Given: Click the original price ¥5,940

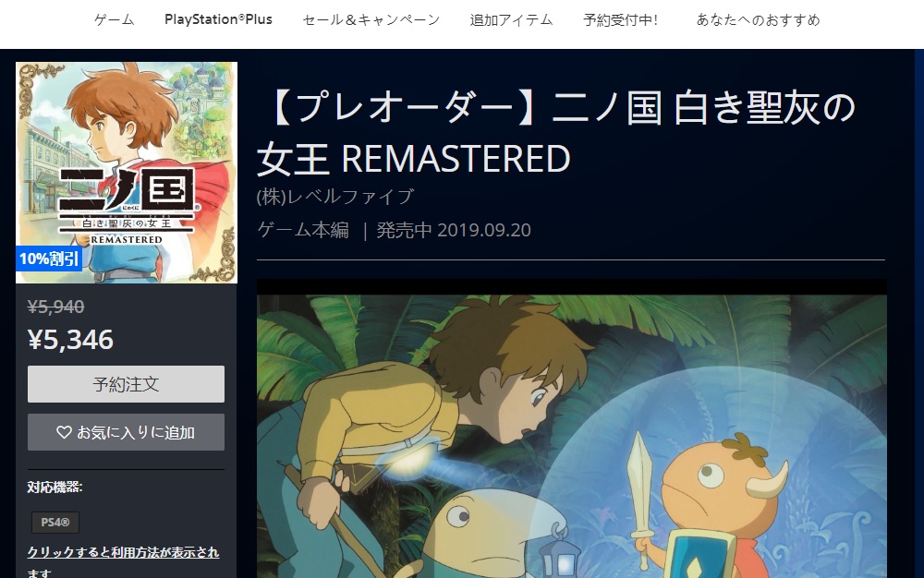Looking at the screenshot, I should pos(56,307).
